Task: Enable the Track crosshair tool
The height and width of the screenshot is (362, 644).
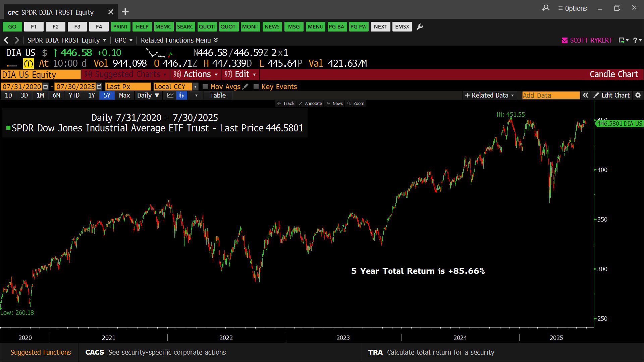Action: pos(286,104)
